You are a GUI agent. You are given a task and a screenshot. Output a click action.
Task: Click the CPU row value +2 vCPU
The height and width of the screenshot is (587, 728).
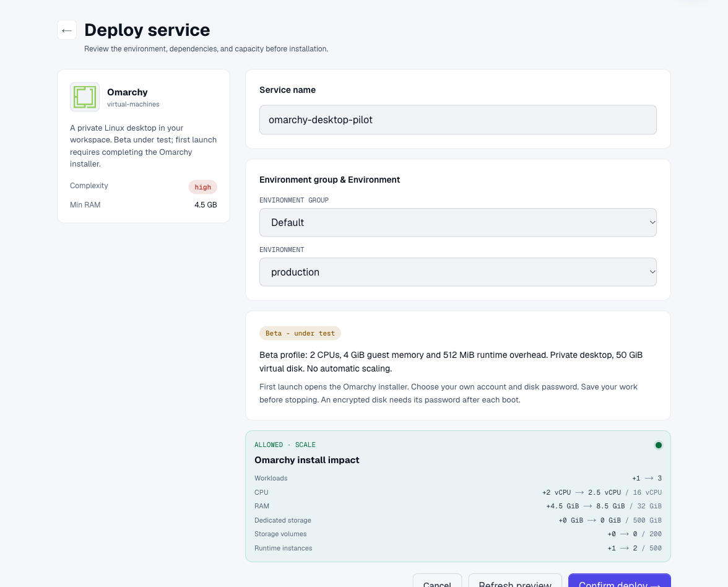pyautogui.click(x=602, y=492)
